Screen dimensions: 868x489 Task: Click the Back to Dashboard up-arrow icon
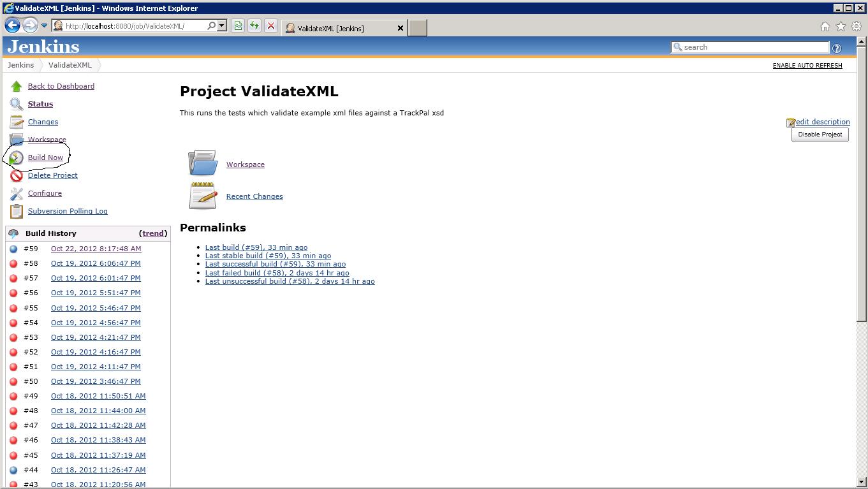pos(17,86)
